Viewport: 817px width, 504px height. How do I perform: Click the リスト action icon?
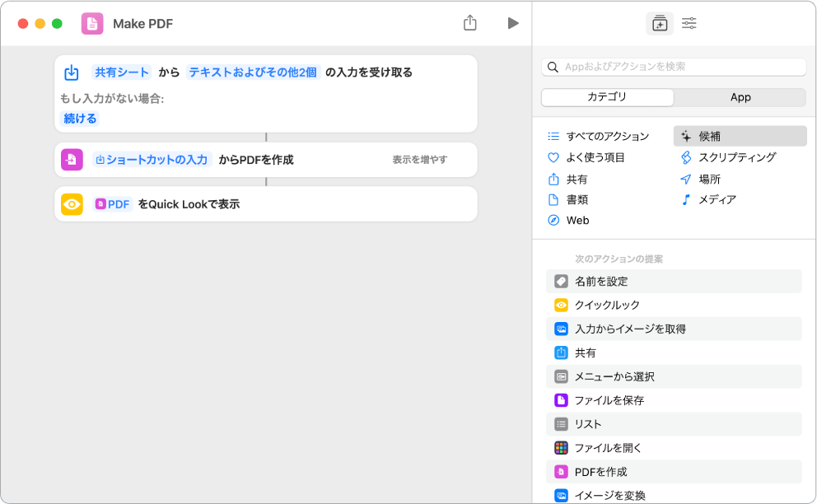point(561,424)
